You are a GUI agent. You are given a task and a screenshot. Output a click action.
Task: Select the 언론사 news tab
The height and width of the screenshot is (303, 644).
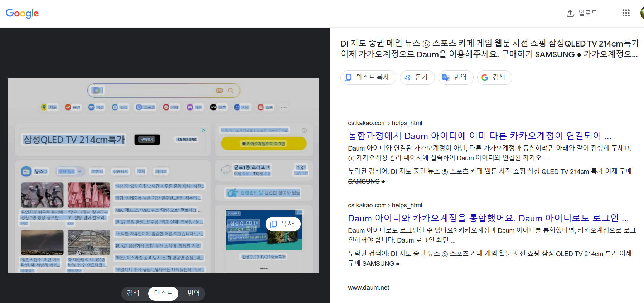(97, 171)
